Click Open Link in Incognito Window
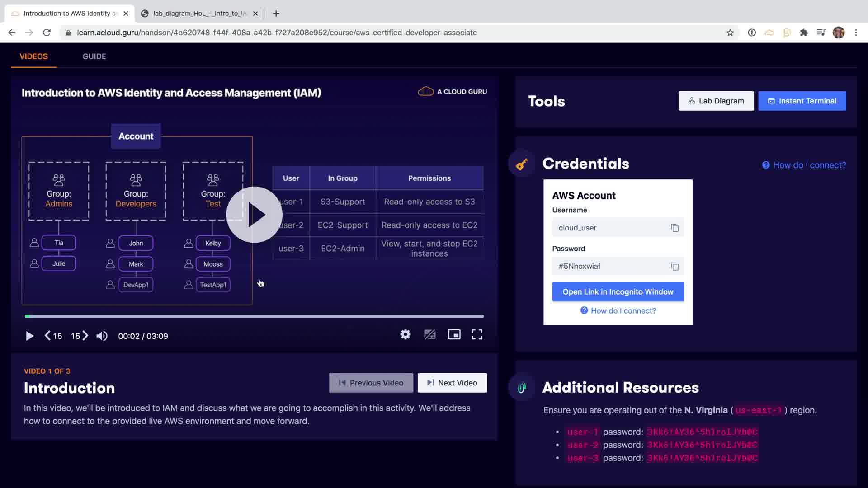Screen dimensions: 868x488 click(618, 292)
